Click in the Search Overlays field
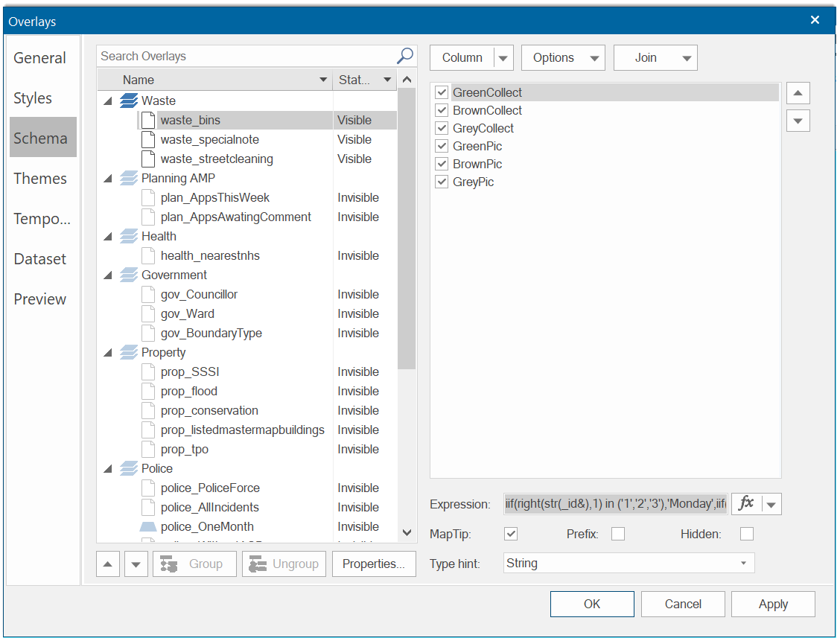The height and width of the screenshot is (638, 840). 246,56
